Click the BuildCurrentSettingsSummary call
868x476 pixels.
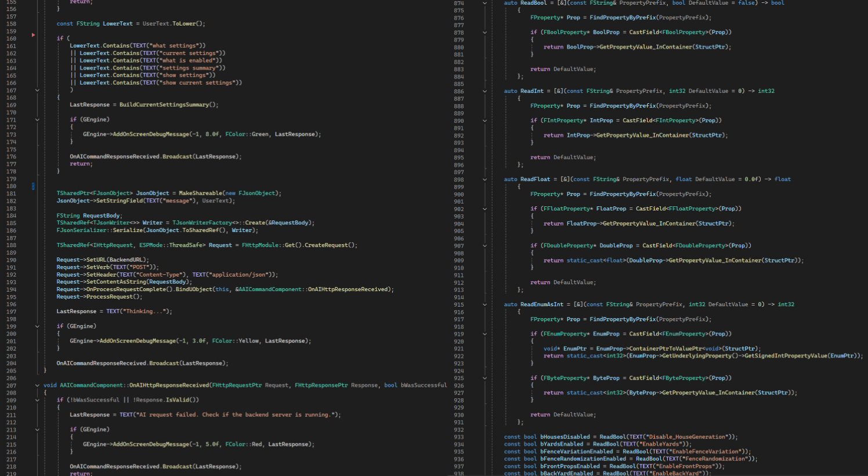pyautogui.click(x=169, y=105)
